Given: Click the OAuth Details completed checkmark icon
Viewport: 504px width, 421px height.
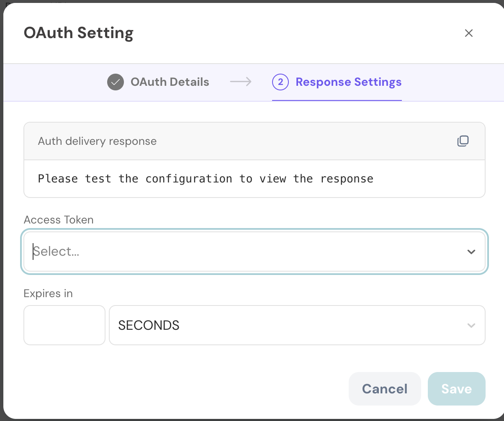Looking at the screenshot, I should pos(116,82).
